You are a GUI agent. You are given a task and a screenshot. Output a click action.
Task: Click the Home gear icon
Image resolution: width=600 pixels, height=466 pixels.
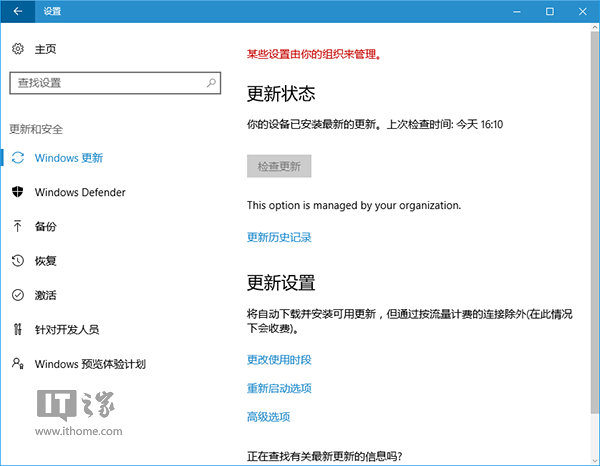pyautogui.click(x=18, y=49)
